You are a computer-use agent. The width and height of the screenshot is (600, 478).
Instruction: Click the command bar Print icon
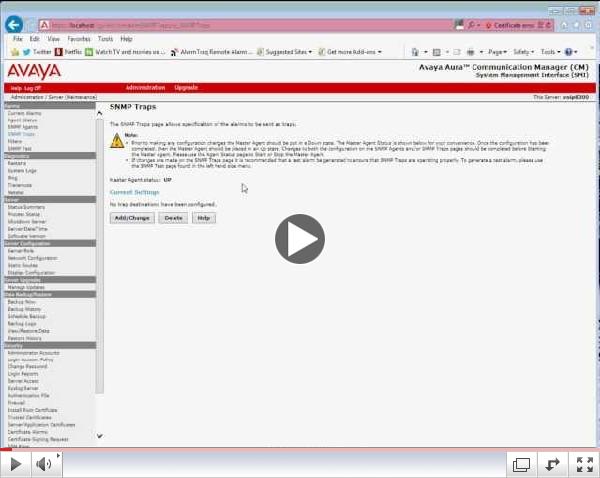470,52
